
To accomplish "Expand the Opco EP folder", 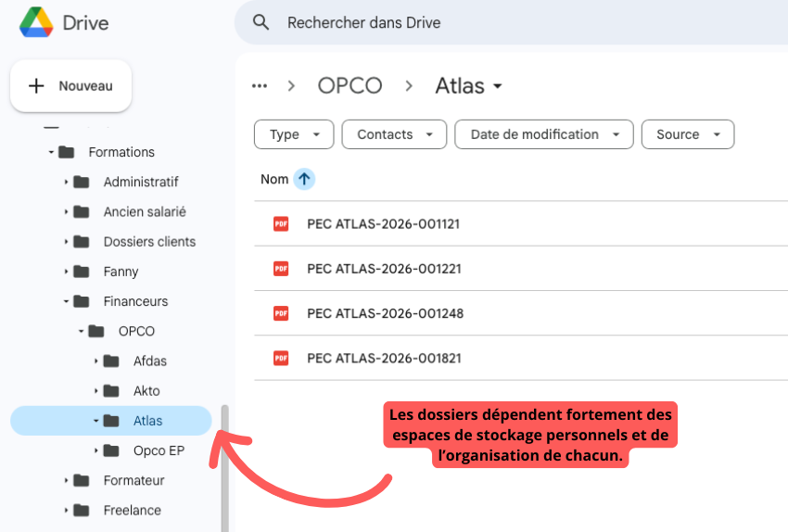I will (96, 450).
